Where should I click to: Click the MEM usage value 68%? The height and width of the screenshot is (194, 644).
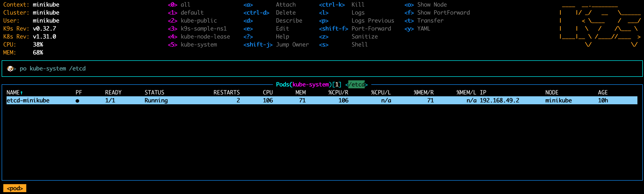[38, 53]
